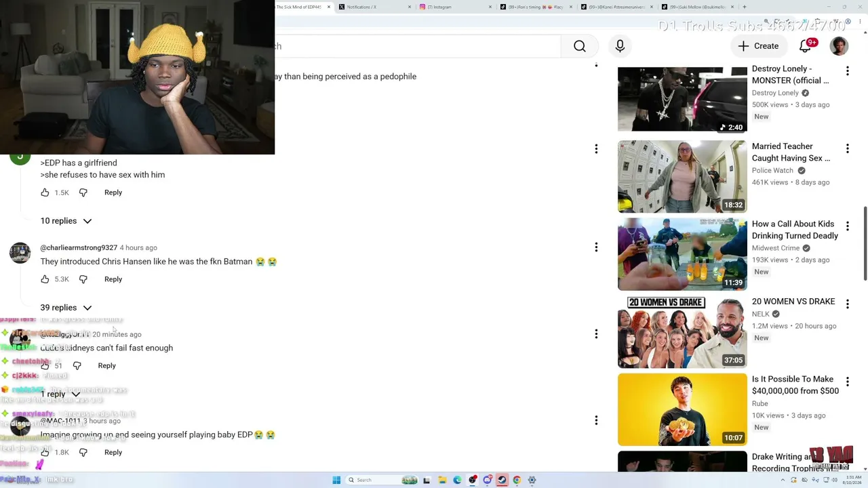Open options for '$40,000,000 from $500' video
The height and width of the screenshot is (488, 868).
click(x=847, y=382)
